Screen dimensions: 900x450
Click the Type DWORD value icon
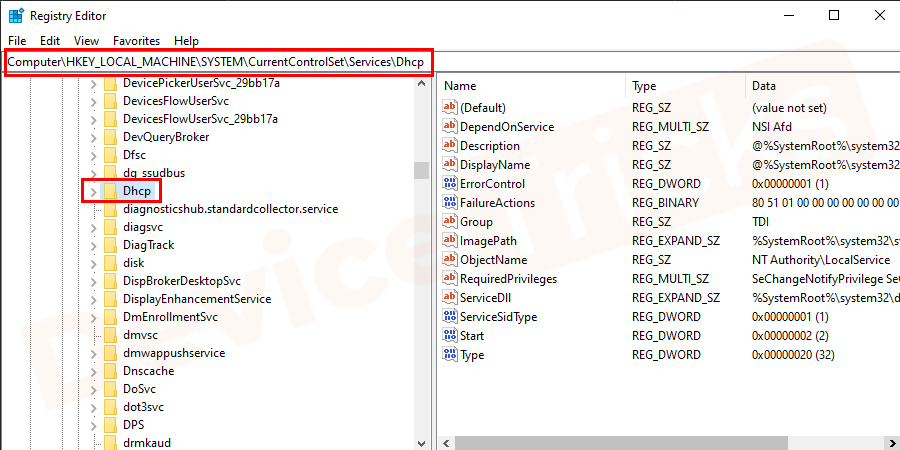pos(449,354)
